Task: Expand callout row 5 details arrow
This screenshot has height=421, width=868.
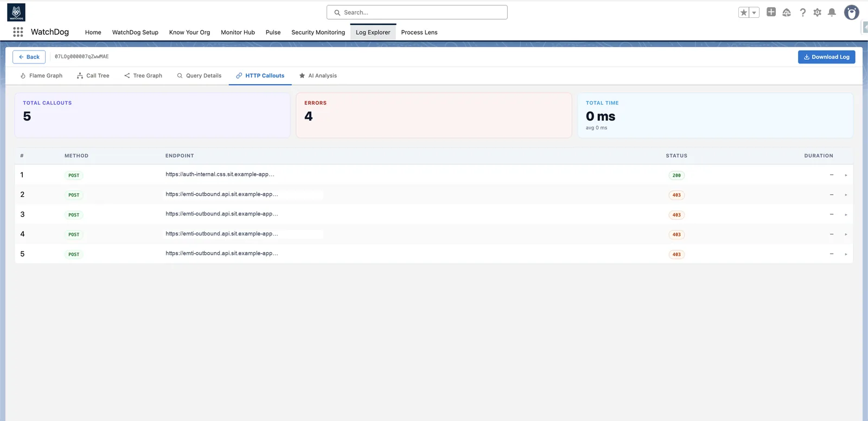Action: (846, 254)
